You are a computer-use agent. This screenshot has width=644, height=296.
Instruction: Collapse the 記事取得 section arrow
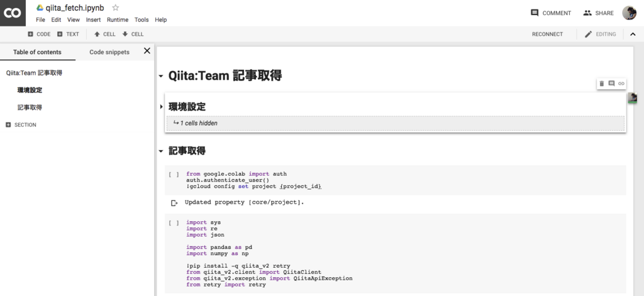click(160, 151)
